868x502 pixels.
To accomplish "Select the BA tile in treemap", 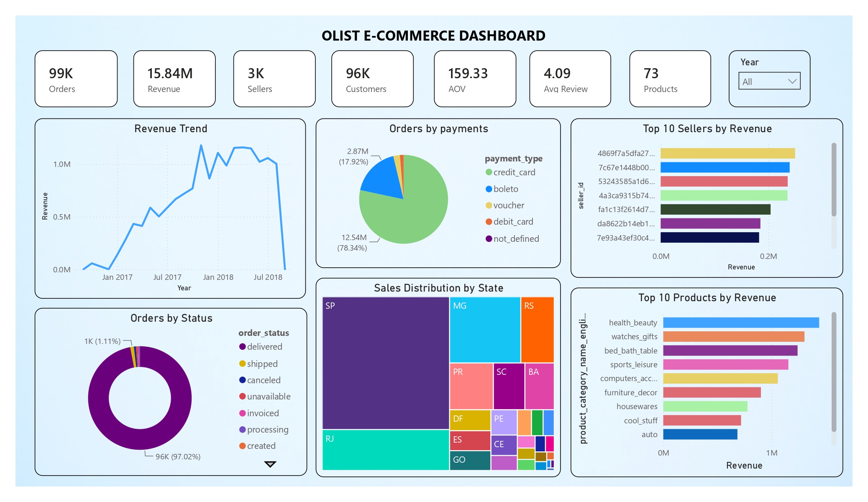I will pos(540,386).
